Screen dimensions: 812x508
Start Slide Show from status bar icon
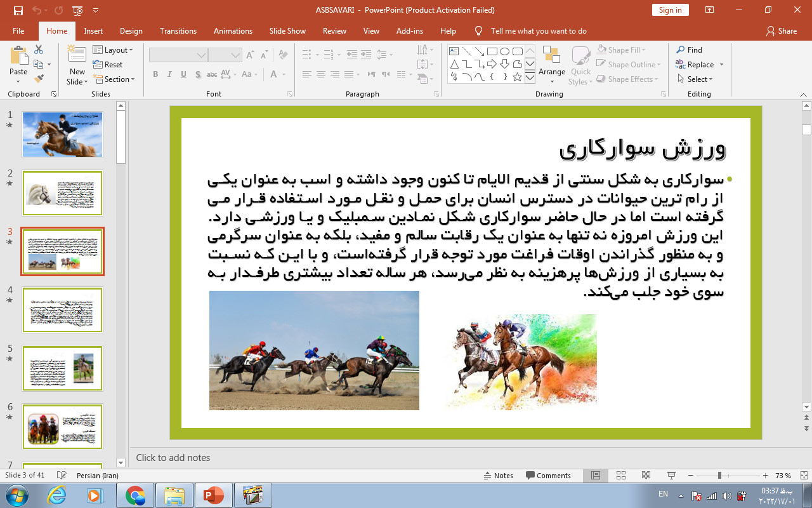click(671, 476)
